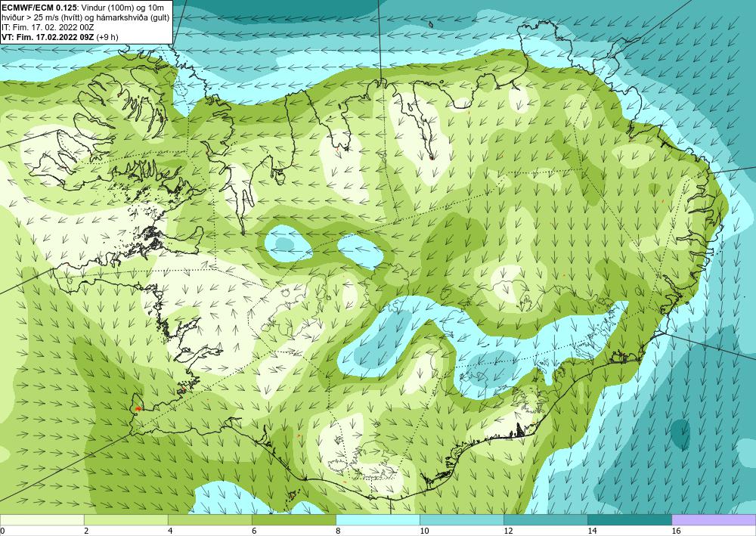Select the light cyan 8–10 m/s legend swatch
Screen dimensions: 756x536
377,520
